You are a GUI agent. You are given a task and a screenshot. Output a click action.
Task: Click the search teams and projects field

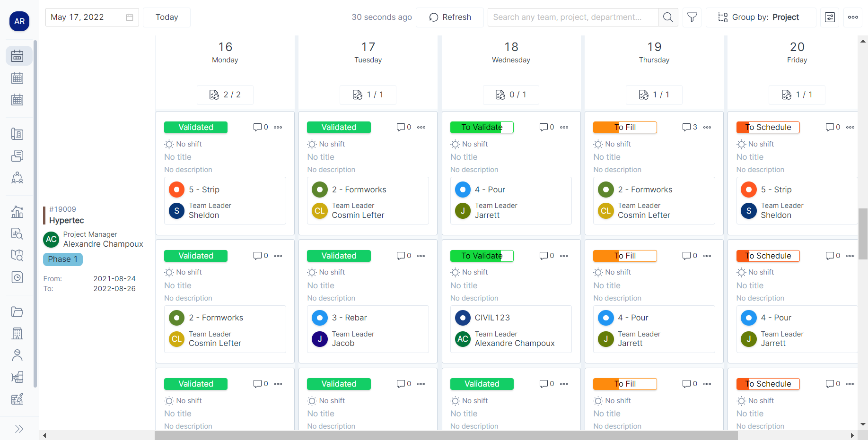pos(572,17)
